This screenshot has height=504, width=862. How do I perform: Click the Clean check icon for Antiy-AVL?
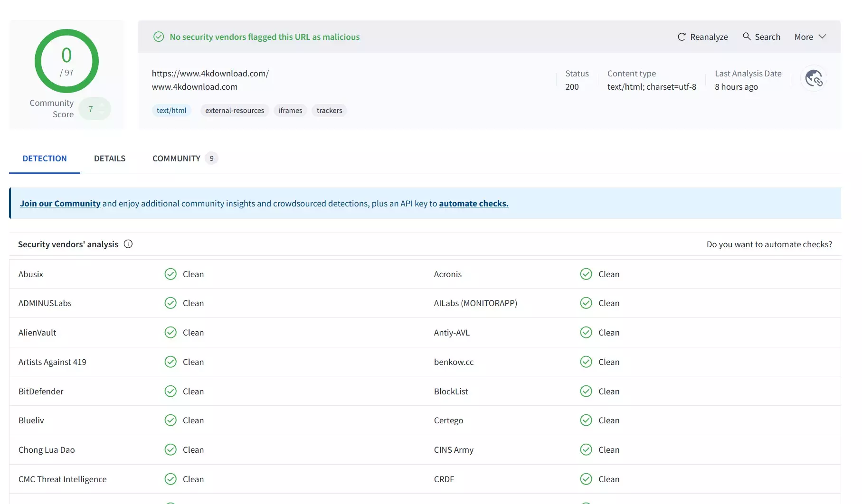click(x=586, y=332)
